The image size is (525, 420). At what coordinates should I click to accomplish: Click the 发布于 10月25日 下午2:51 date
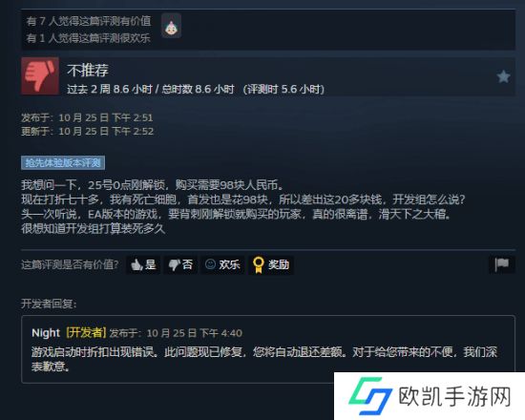pos(87,117)
